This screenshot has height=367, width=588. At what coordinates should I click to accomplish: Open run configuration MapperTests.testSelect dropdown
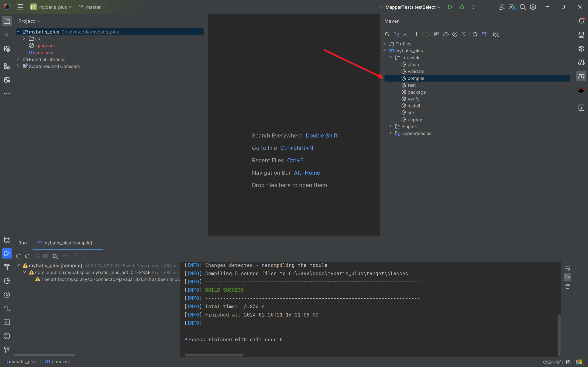(410, 7)
